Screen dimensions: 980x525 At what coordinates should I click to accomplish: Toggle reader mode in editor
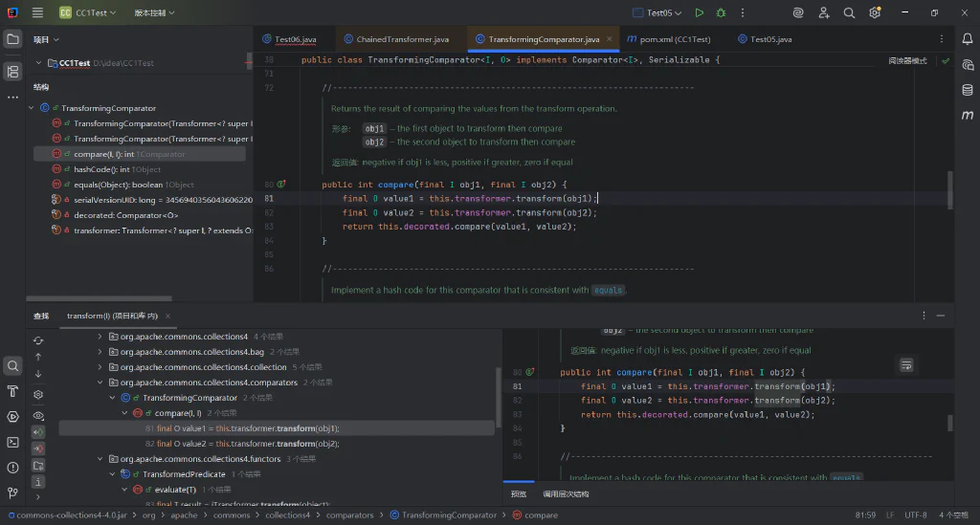click(907, 60)
